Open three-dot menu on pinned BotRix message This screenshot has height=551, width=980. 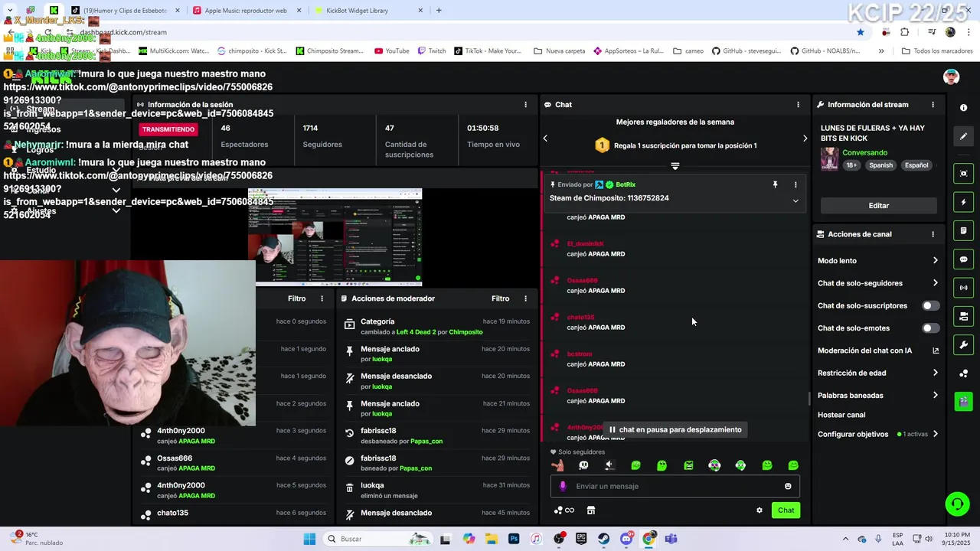tap(795, 184)
